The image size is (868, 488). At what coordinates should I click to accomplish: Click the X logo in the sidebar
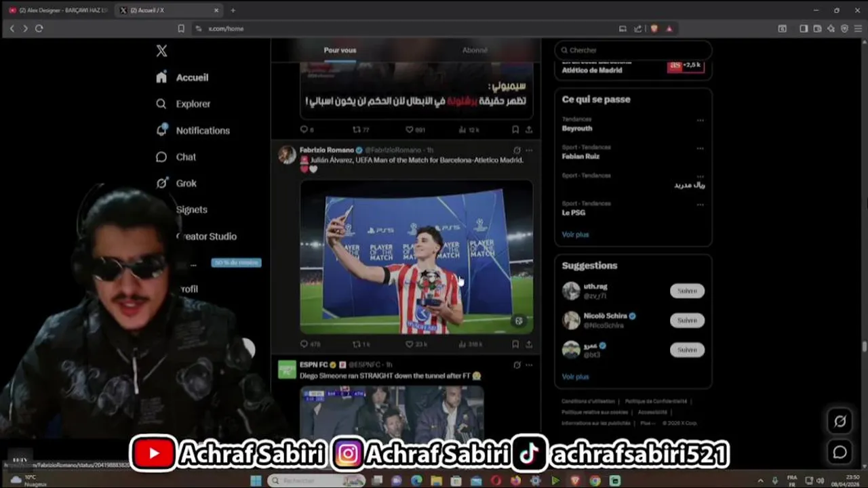161,51
